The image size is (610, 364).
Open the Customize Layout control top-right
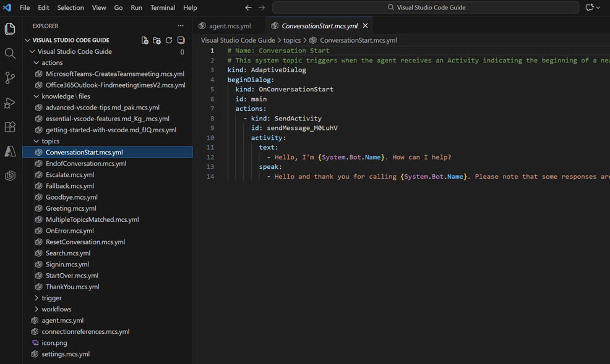point(591,7)
